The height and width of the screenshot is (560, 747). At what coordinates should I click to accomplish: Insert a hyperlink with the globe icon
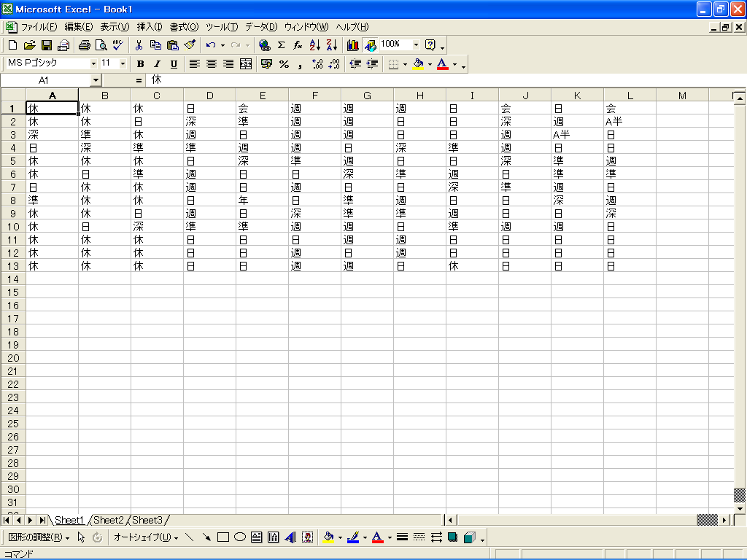[x=264, y=45]
